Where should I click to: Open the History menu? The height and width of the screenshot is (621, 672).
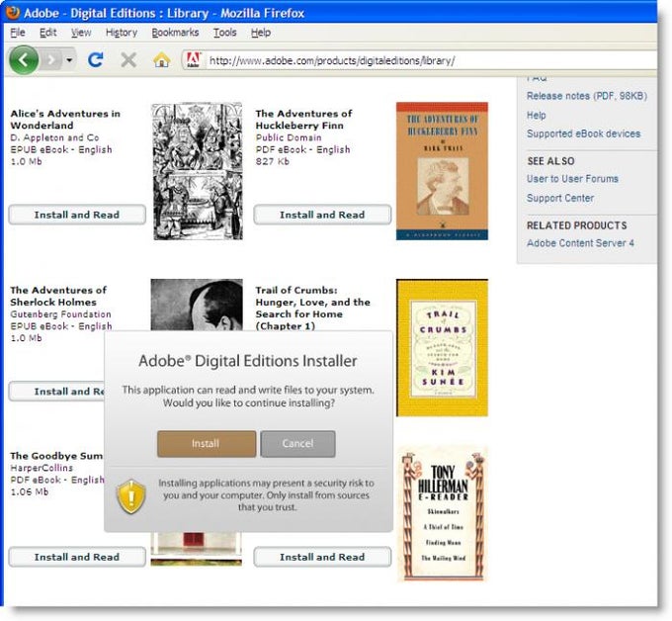[122, 33]
